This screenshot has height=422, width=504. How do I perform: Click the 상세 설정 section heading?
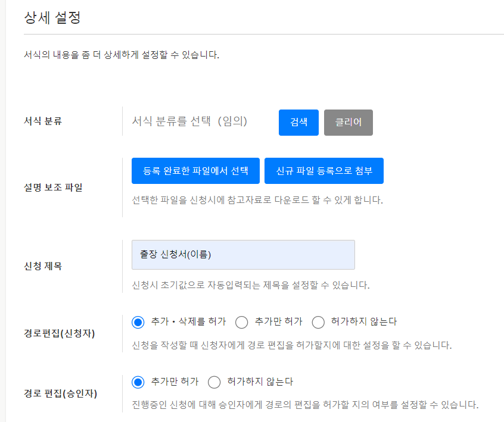tap(52, 18)
